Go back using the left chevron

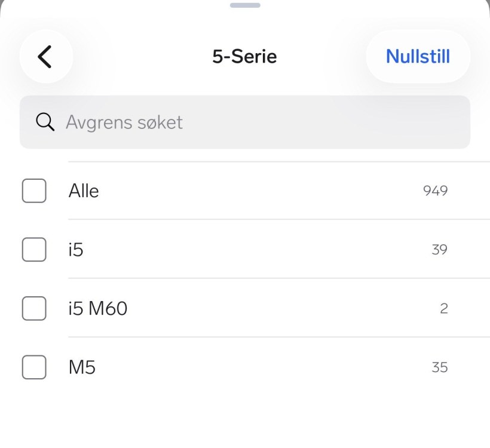(45, 57)
